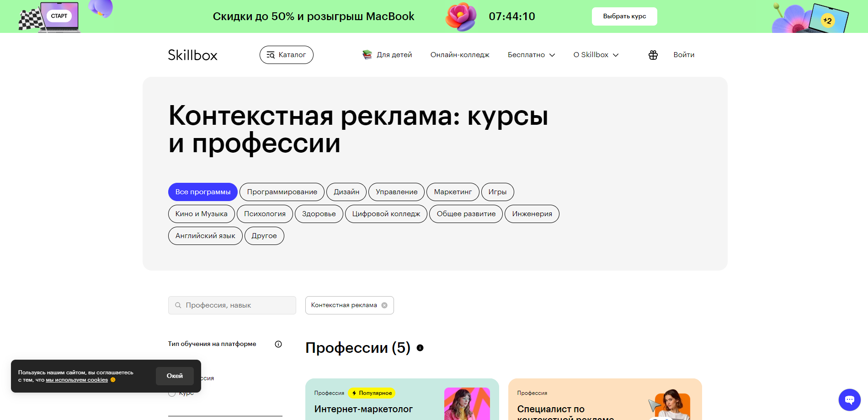Screen dimensions: 868x420
Task: Select the Английский язык category
Action: [x=205, y=236]
